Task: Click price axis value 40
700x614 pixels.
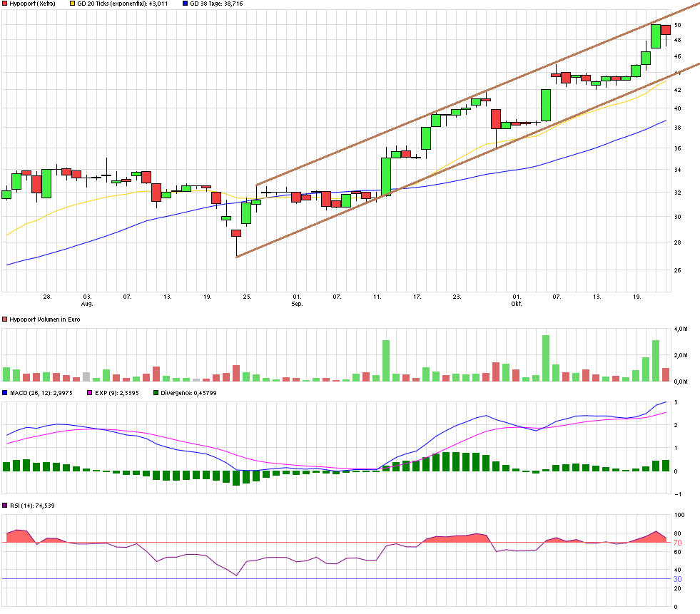Action: (678, 108)
